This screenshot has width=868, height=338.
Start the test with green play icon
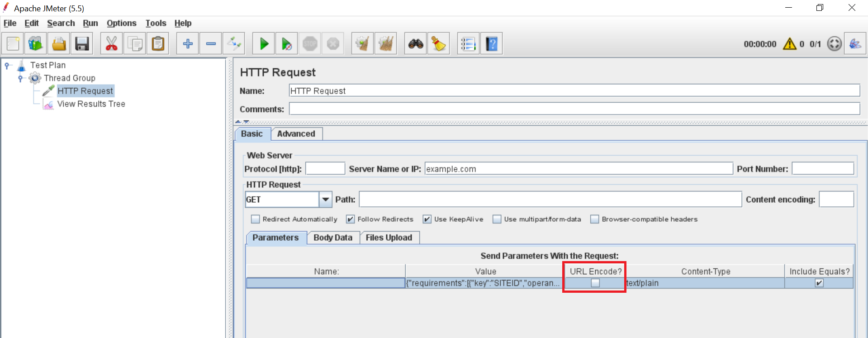264,44
